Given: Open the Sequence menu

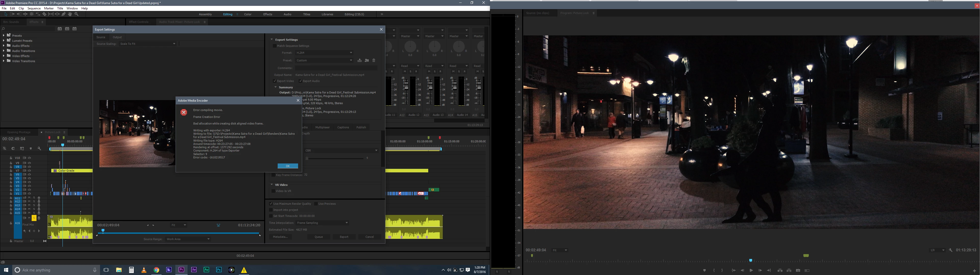Looking at the screenshot, I should coord(34,8).
